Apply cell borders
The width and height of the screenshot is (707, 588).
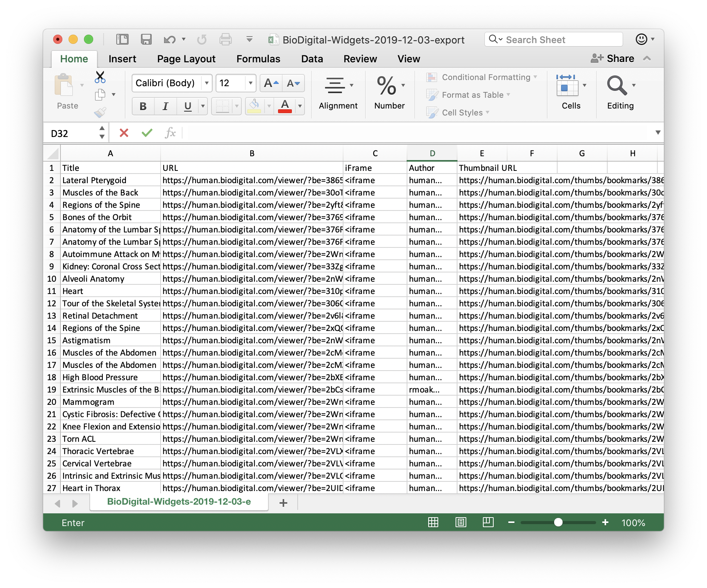coord(223,106)
